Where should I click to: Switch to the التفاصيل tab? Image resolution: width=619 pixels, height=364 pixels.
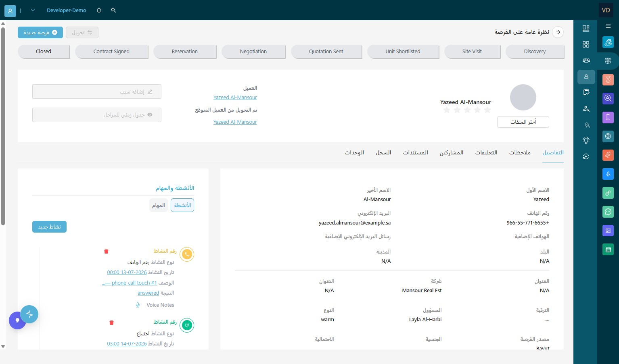(x=553, y=153)
